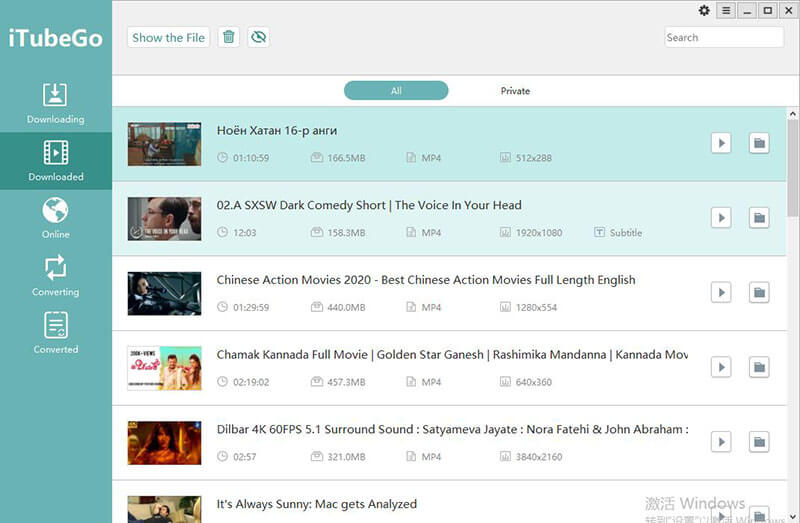Screen dimensions: 800x523
Task: Open folder for Chinese Action Movies 2020
Action: (759, 292)
